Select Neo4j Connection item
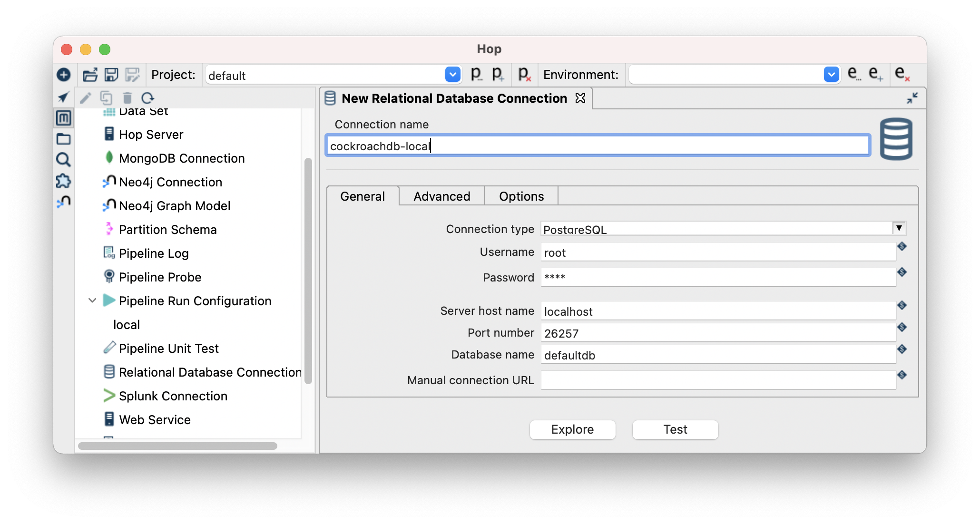The height and width of the screenshot is (524, 980). (x=170, y=182)
